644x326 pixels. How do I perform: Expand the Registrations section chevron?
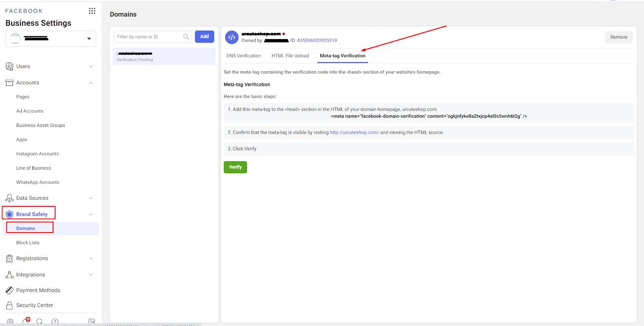tap(91, 259)
